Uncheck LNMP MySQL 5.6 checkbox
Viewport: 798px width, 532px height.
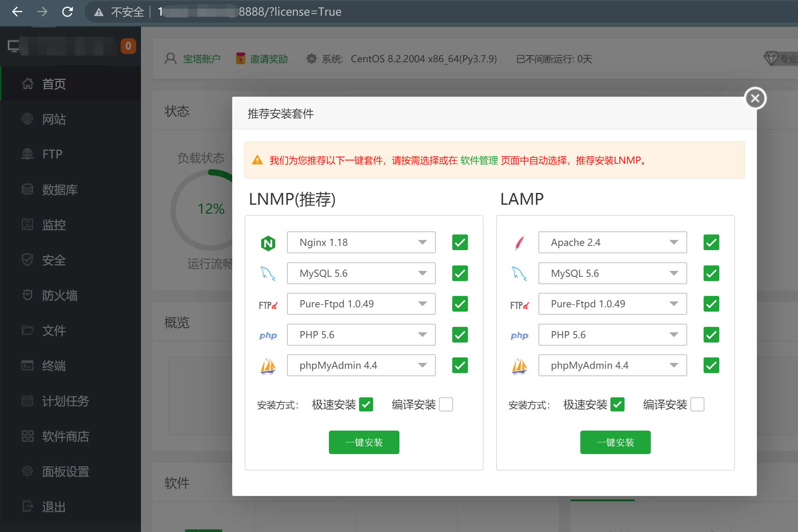460,273
